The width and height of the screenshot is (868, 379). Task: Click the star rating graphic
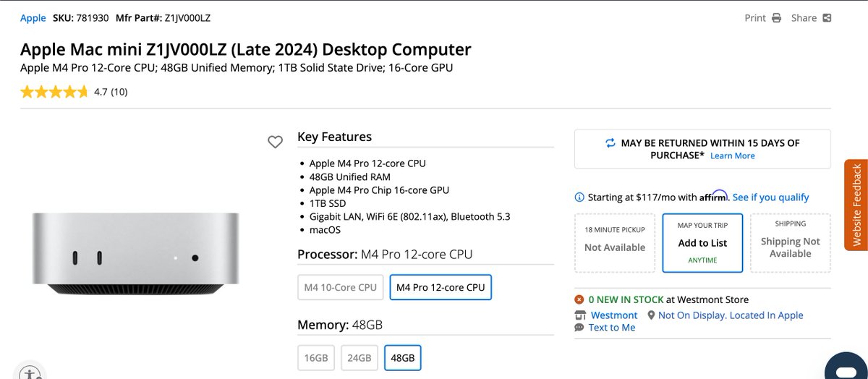click(x=54, y=92)
